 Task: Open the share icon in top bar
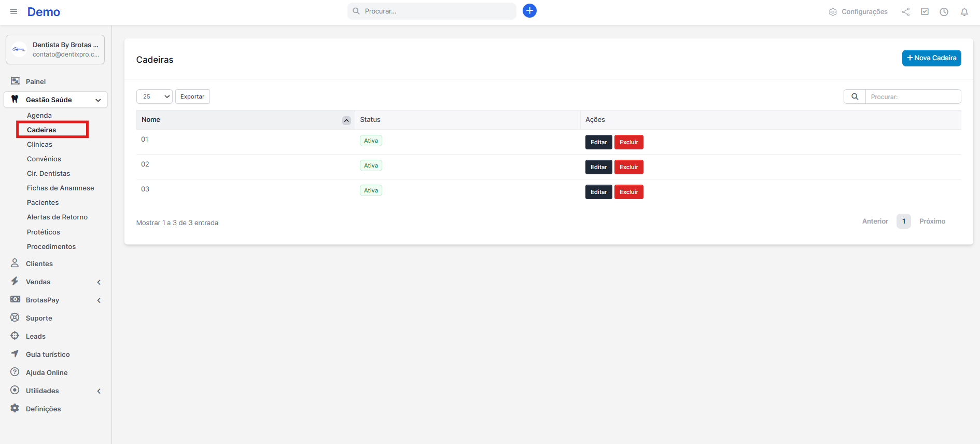906,11
